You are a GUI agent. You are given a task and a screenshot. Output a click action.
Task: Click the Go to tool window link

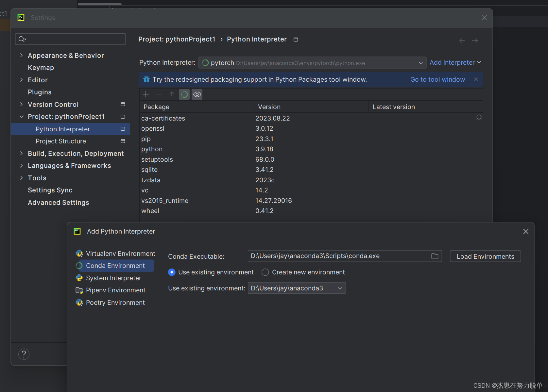[437, 79]
